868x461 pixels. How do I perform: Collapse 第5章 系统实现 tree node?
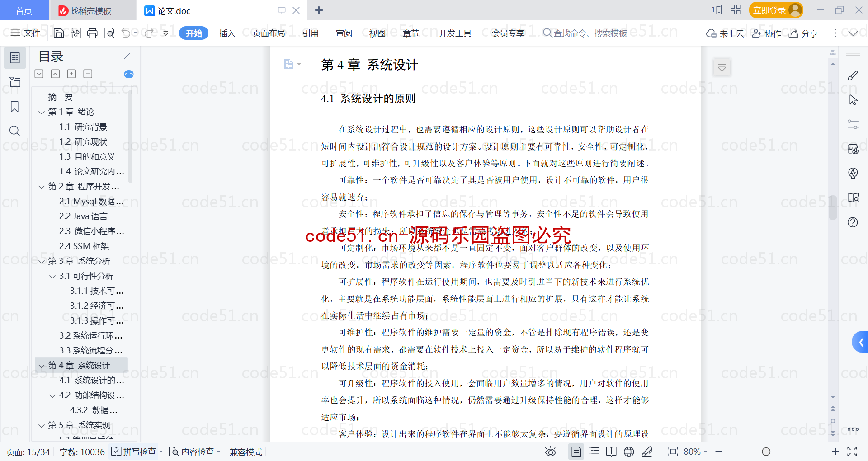42,425
